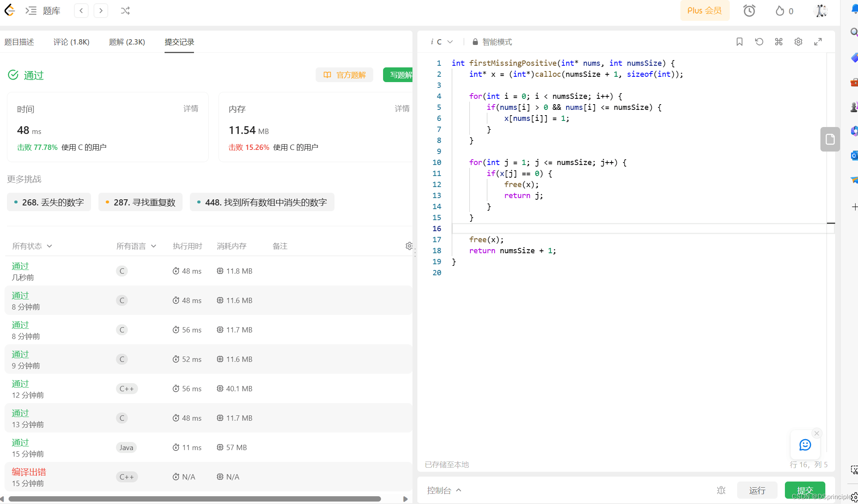Click the sidebar settings gear icon
The height and width of the screenshot is (504, 858).
click(854, 497)
